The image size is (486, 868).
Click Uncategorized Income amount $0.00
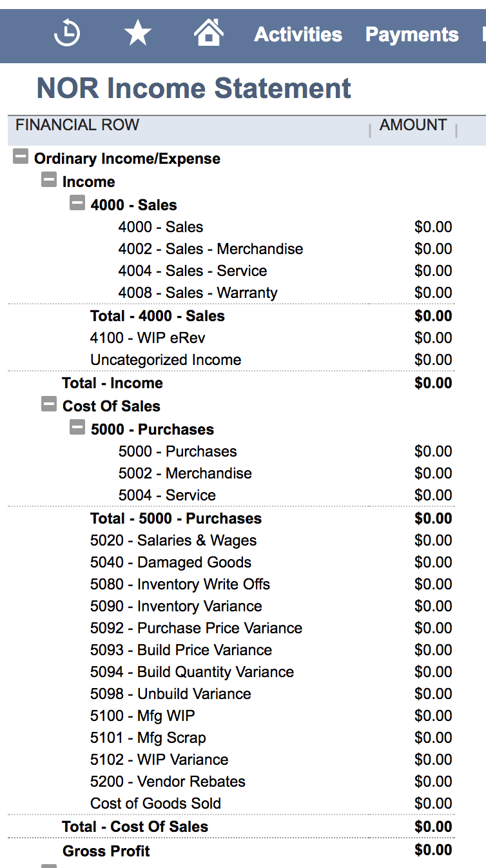point(433,360)
